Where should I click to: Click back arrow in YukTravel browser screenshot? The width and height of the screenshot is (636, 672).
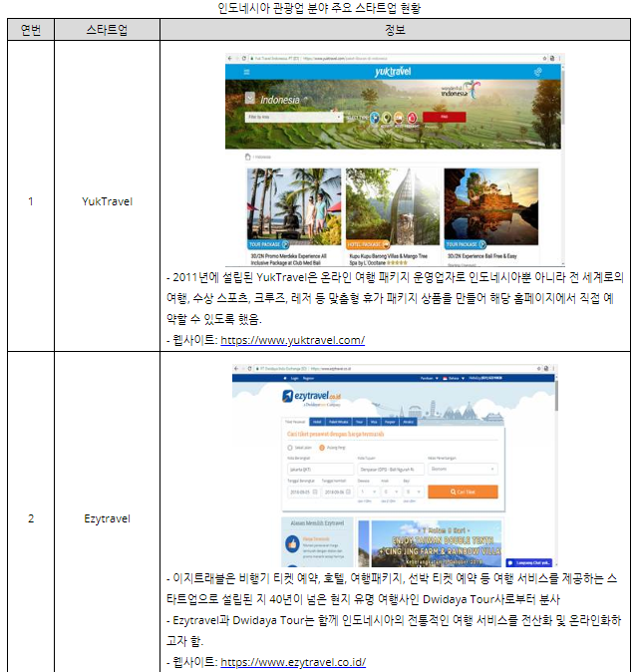coord(230,58)
